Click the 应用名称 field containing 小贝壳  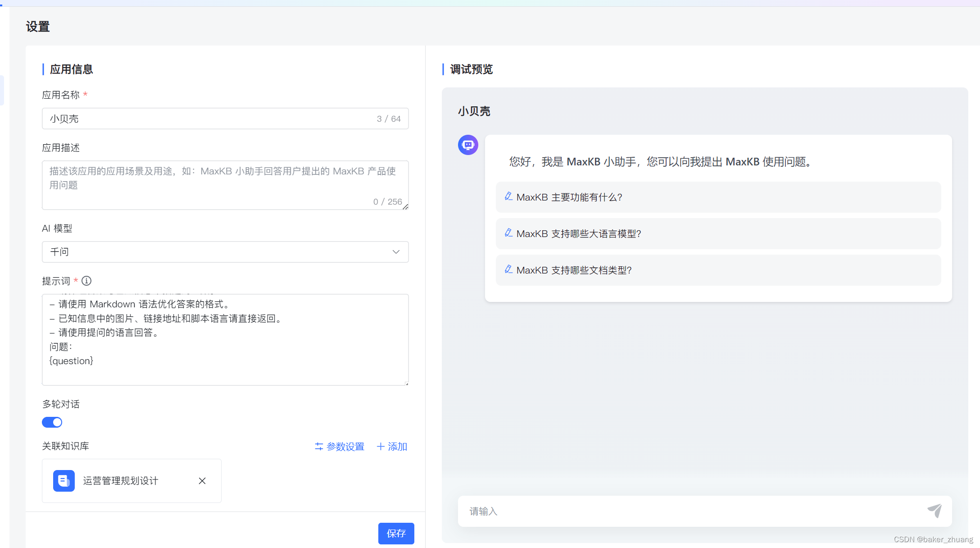(207, 119)
